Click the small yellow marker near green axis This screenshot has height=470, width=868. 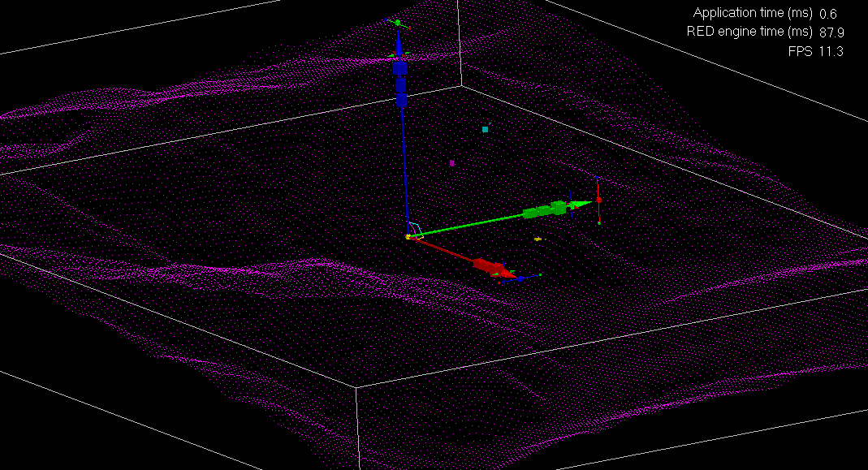point(538,239)
